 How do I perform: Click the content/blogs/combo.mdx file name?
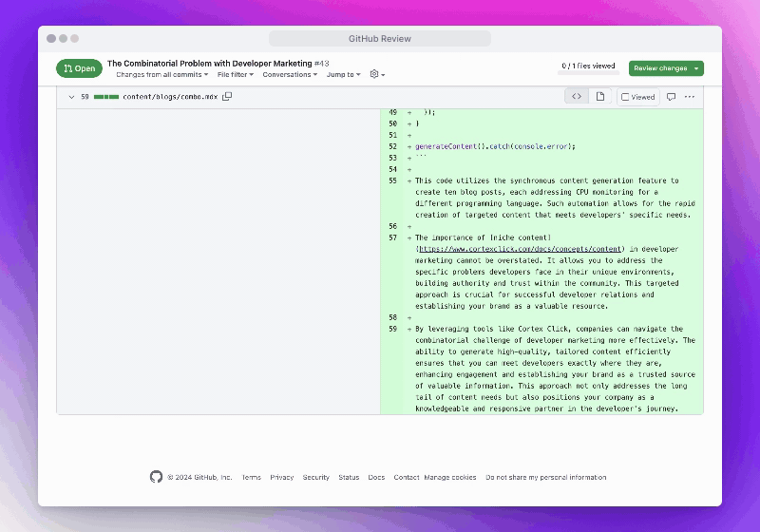click(170, 97)
